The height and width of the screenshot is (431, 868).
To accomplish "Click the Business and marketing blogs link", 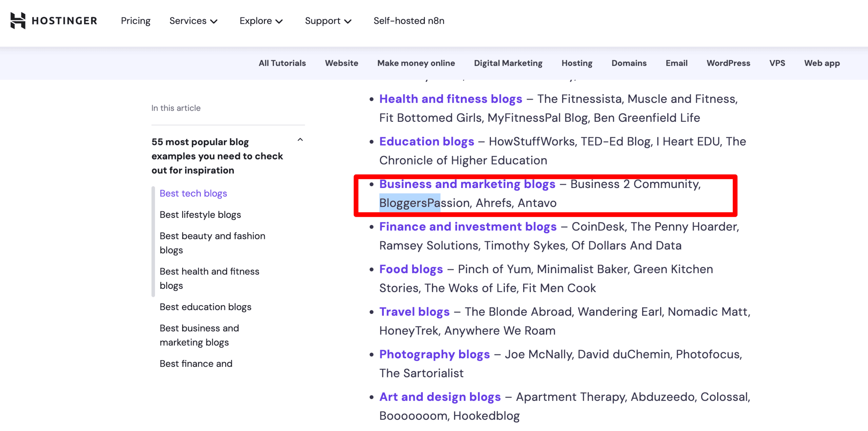I will pos(467,184).
